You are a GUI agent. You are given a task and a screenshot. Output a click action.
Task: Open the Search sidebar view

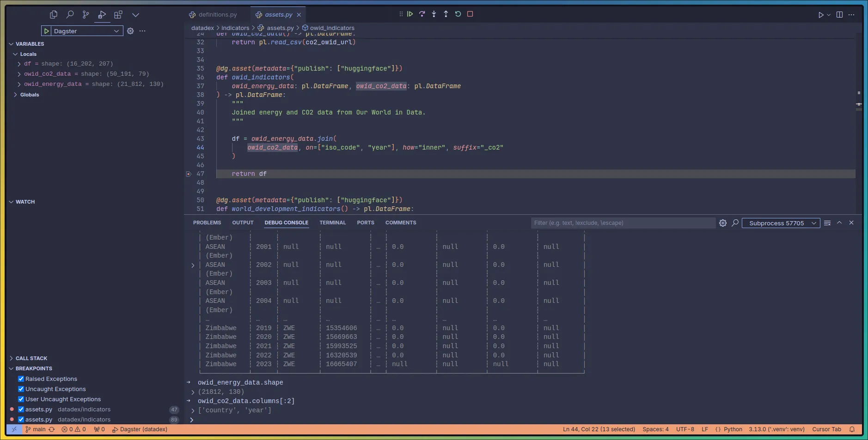[69, 15]
